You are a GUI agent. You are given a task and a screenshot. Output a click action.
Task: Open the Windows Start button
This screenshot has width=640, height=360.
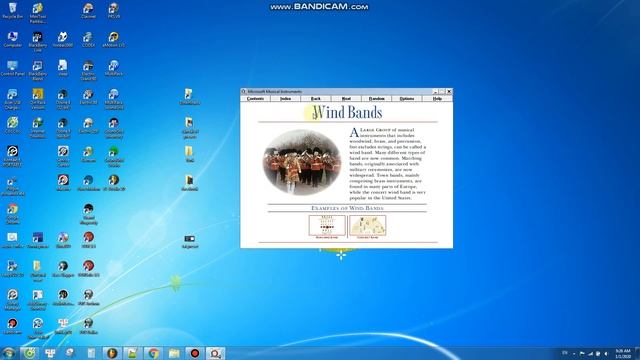tap(8, 353)
